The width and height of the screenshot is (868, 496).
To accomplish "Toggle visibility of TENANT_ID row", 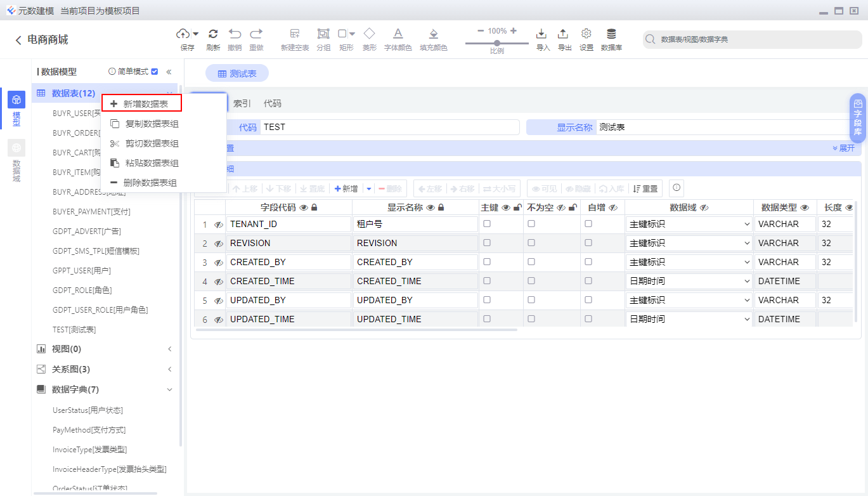I will [218, 225].
